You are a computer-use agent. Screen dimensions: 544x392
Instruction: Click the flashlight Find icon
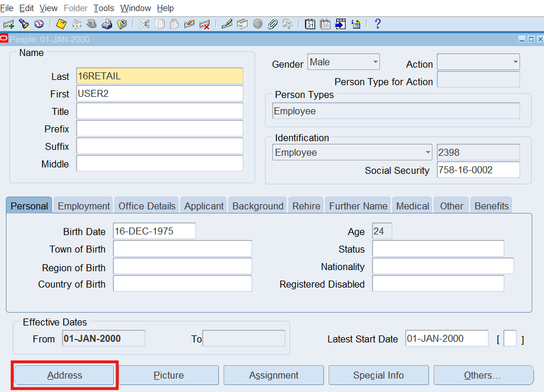pyautogui.click(x=24, y=24)
